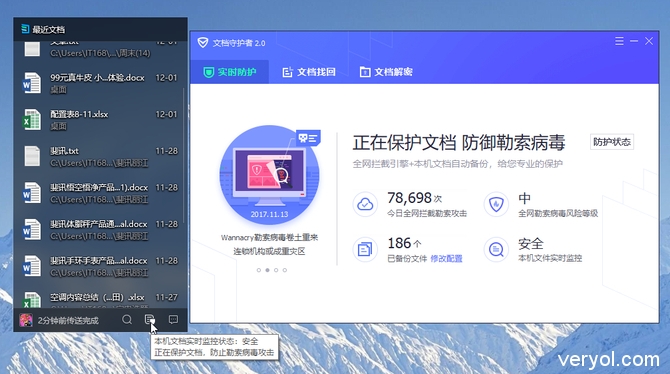Click the shield flame risk level icon

(x=496, y=204)
